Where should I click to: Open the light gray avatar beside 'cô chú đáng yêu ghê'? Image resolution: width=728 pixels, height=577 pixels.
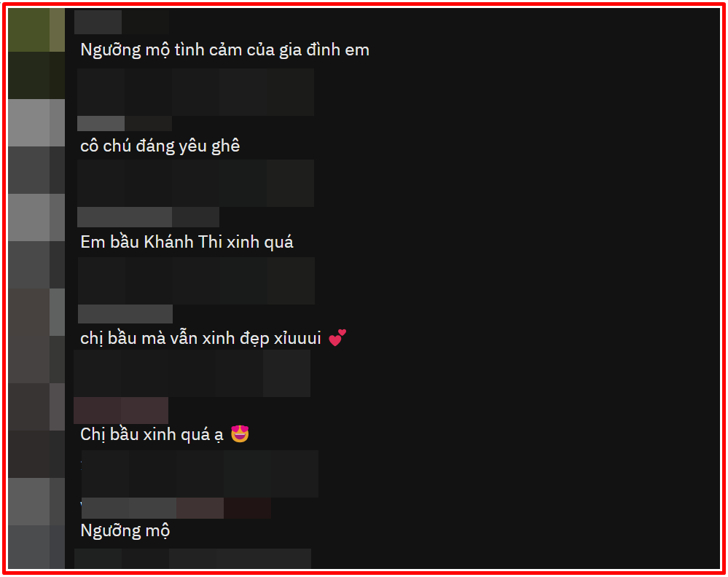[36, 123]
